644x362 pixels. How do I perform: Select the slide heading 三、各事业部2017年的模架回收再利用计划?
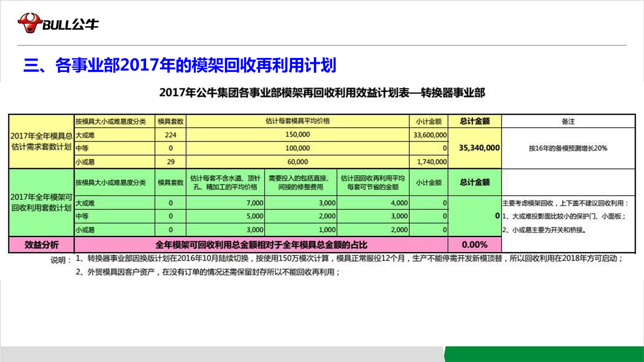tap(180, 65)
